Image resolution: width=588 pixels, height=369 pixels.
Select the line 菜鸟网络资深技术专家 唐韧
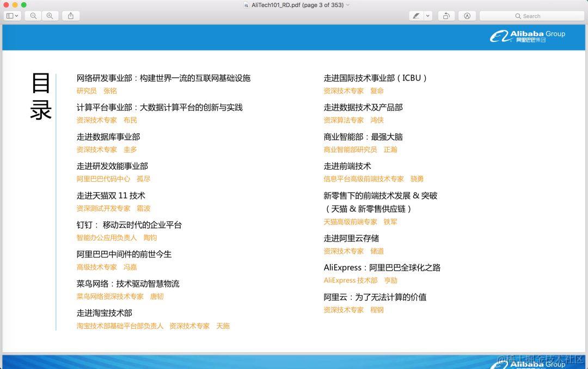[x=120, y=296]
